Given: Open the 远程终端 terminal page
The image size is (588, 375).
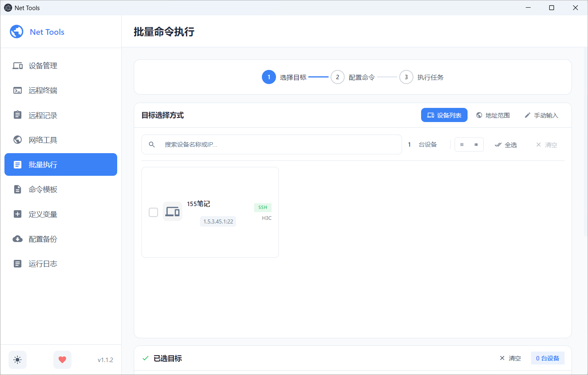Looking at the screenshot, I should click(x=43, y=91).
